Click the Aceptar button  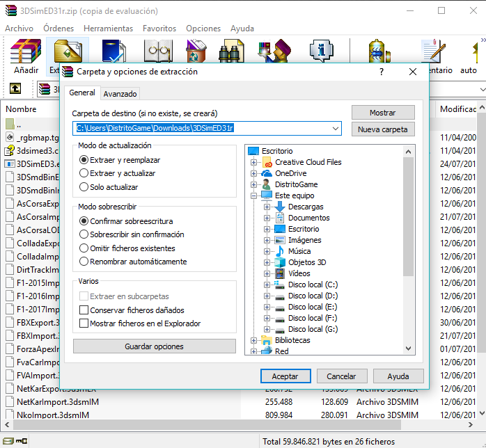(285, 376)
